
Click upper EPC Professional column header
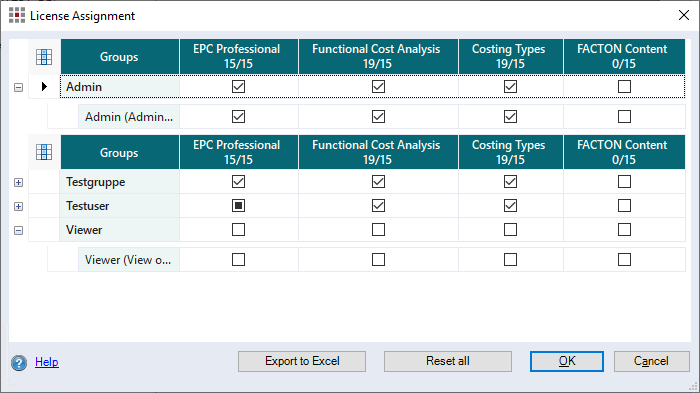[x=238, y=56]
